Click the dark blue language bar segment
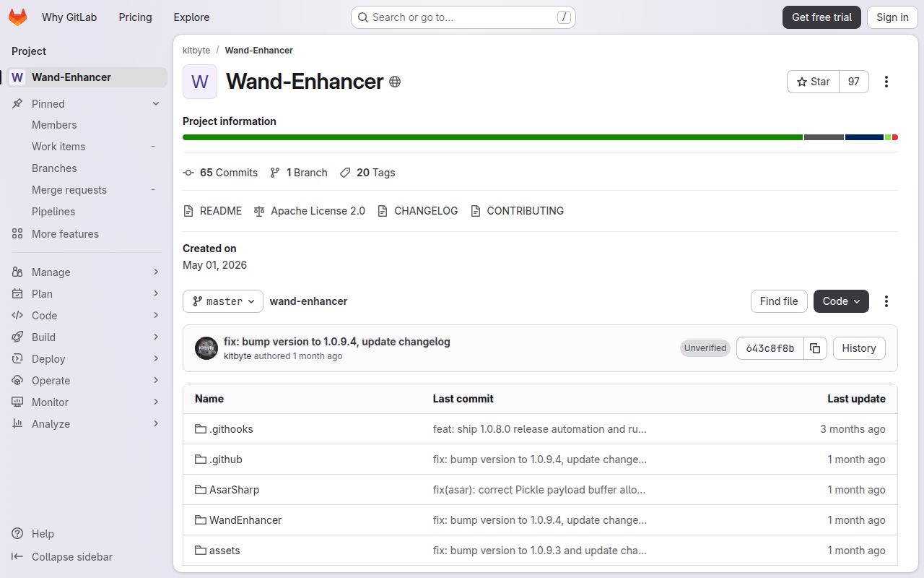This screenshot has width=924, height=578. tap(864, 137)
